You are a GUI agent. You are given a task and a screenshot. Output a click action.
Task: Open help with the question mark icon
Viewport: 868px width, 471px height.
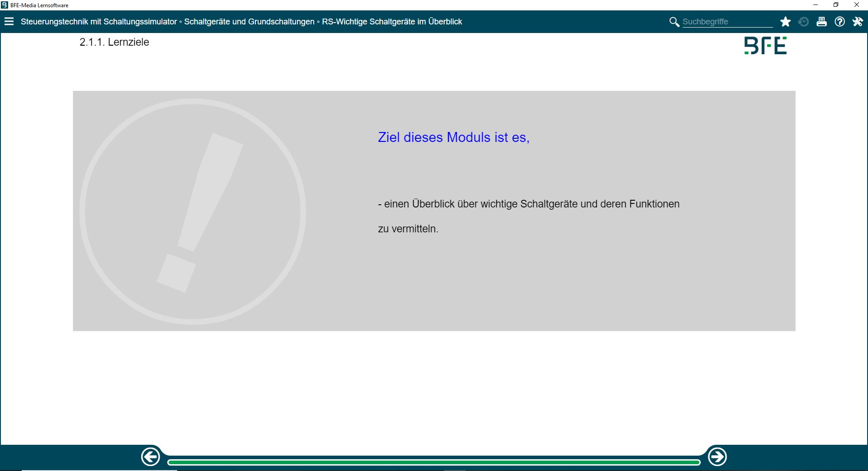840,22
